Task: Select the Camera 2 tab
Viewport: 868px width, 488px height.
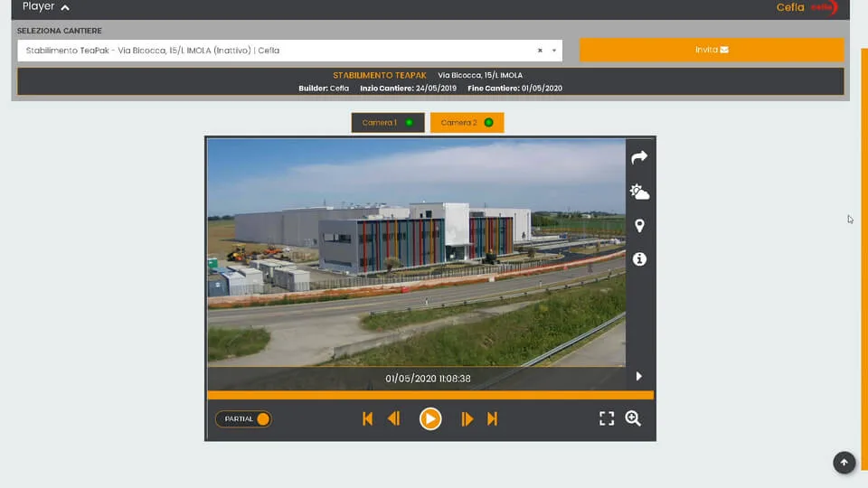Action: 467,123
